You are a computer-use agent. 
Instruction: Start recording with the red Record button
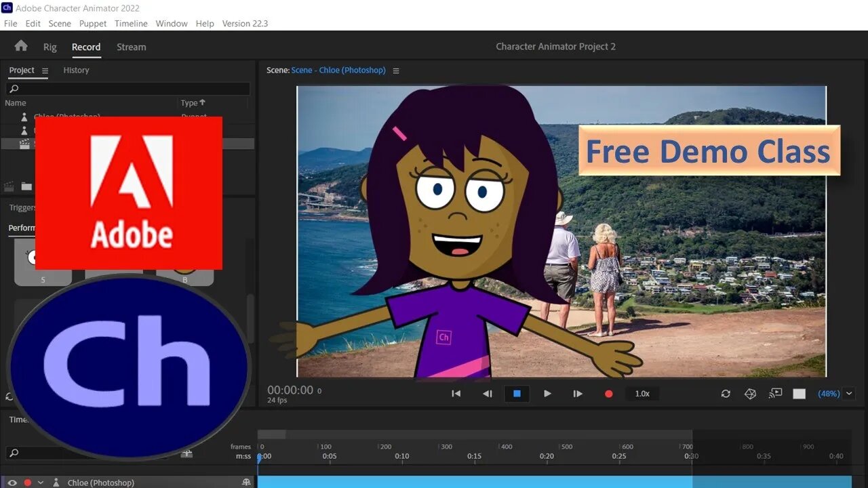pyautogui.click(x=608, y=394)
